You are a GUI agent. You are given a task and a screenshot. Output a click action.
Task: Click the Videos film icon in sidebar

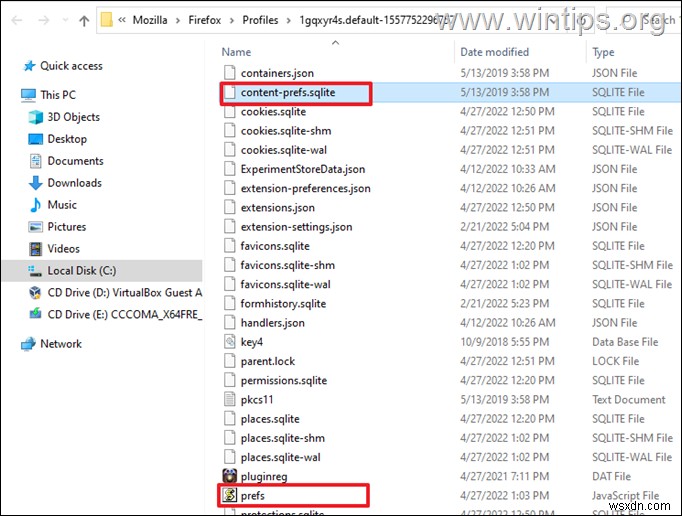(x=35, y=249)
